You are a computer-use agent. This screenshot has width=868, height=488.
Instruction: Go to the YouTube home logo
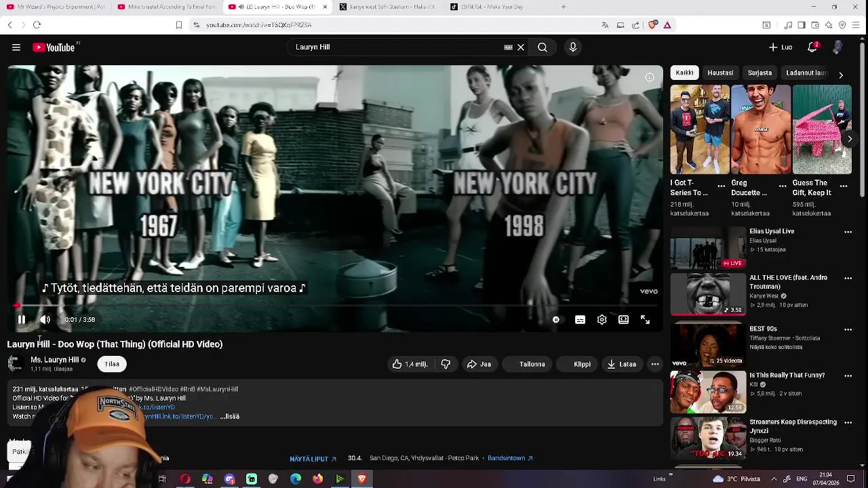(x=53, y=47)
